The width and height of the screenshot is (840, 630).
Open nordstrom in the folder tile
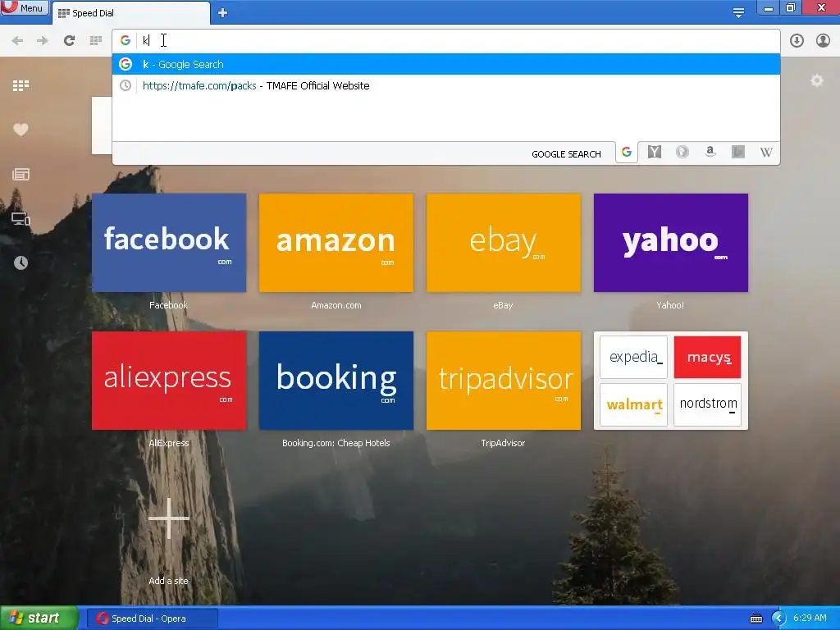point(707,404)
